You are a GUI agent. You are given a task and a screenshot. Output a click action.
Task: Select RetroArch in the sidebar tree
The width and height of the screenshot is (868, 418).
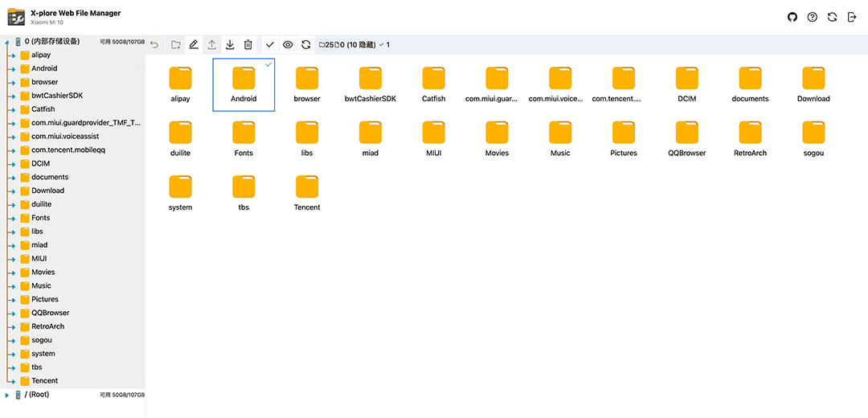47,326
